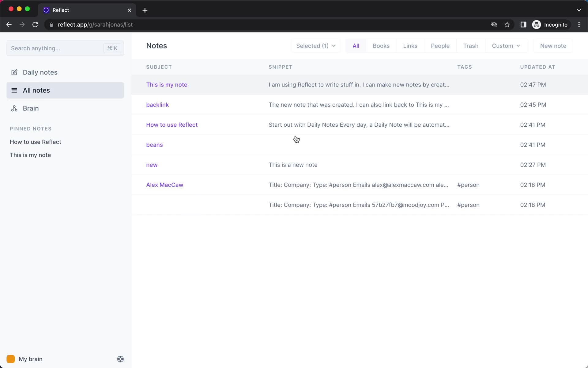The image size is (588, 368).
Task: Click the Incognito profile badge
Action: click(550, 25)
